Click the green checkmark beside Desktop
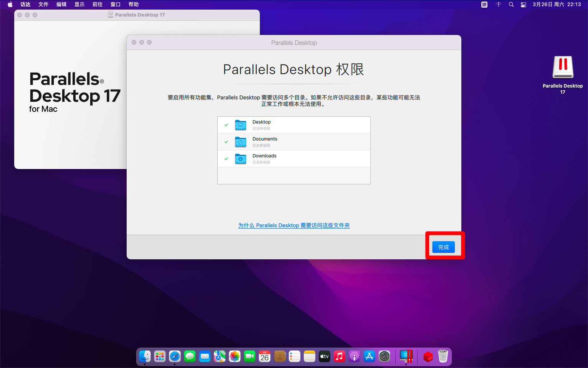The image size is (588, 368). tap(226, 125)
